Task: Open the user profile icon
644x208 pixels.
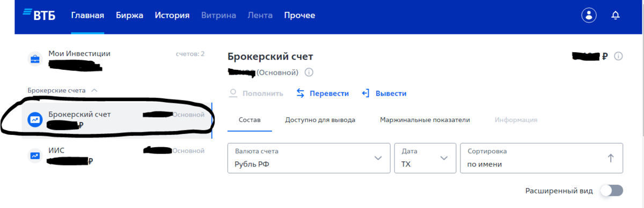Action: pos(589,15)
